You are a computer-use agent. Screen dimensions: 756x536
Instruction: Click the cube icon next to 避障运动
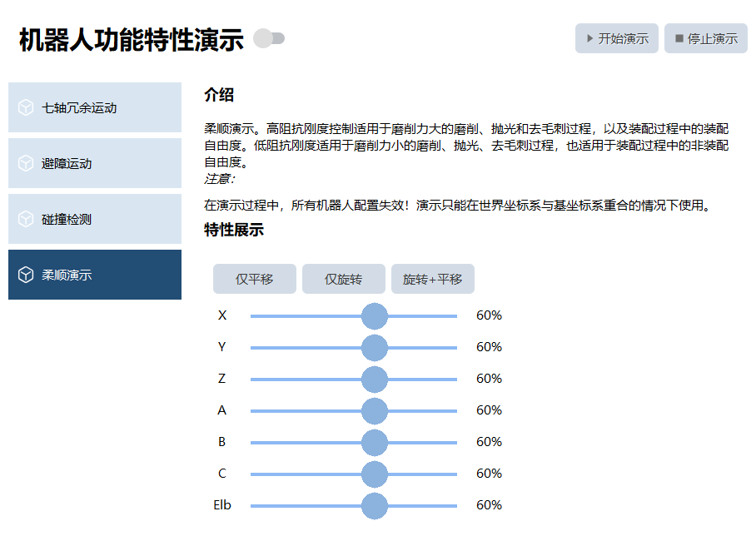pyautogui.click(x=26, y=163)
